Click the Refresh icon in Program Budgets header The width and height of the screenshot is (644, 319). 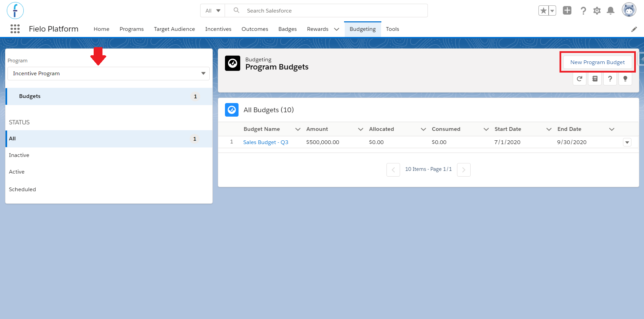pos(580,79)
